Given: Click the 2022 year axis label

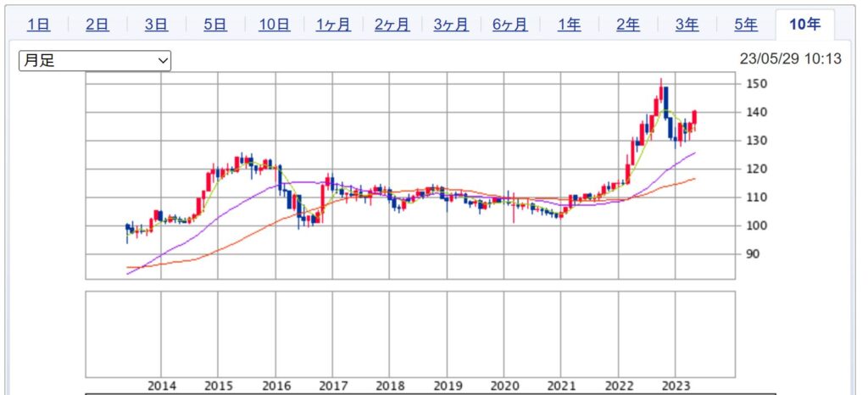Looking at the screenshot, I should point(618,387).
